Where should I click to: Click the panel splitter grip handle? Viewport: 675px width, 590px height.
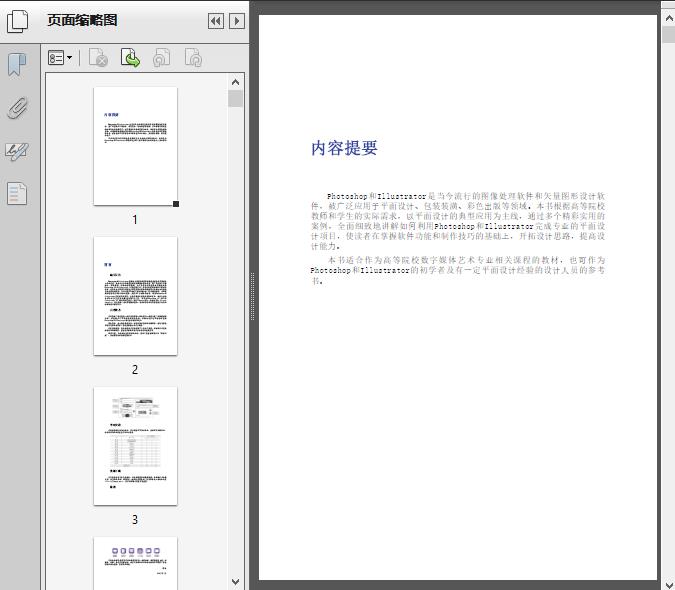[x=253, y=297]
